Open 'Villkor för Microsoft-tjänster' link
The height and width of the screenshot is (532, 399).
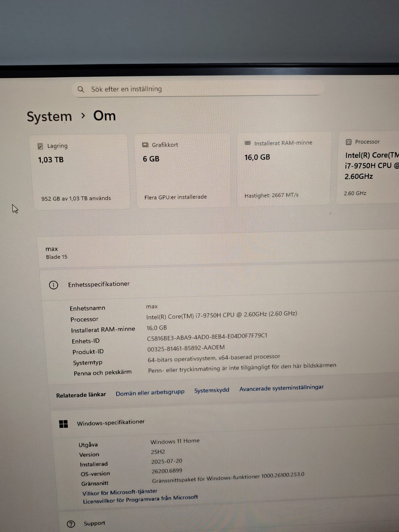click(x=120, y=492)
